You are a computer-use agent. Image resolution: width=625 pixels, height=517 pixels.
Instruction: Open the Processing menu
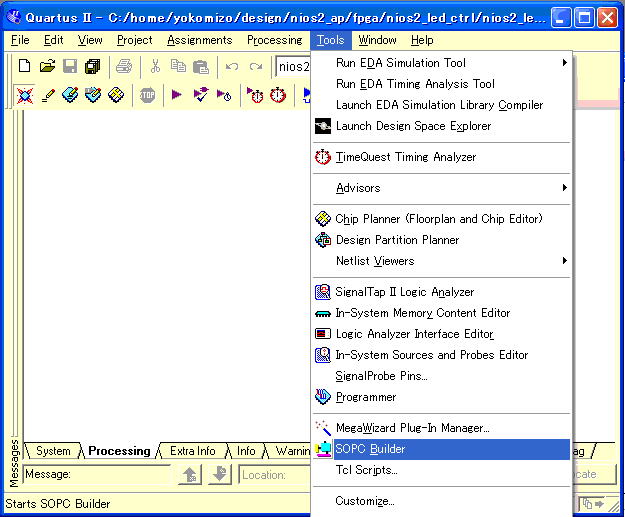pos(275,40)
